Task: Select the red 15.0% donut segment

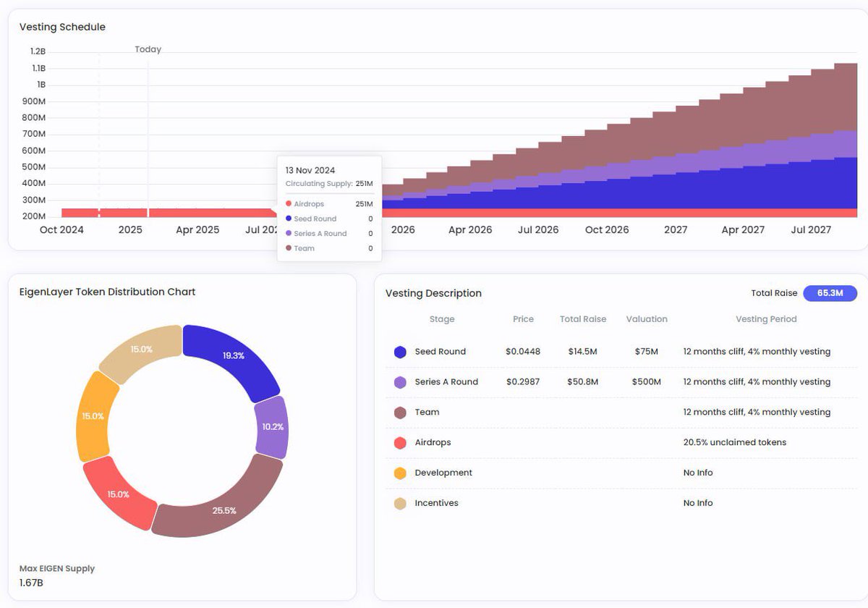Action: [118, 494]
